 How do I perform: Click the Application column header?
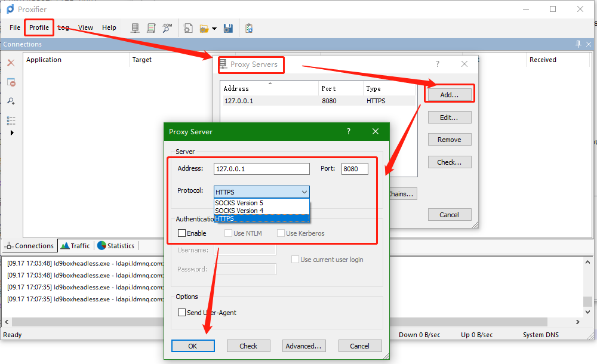(x=76, y=60)
